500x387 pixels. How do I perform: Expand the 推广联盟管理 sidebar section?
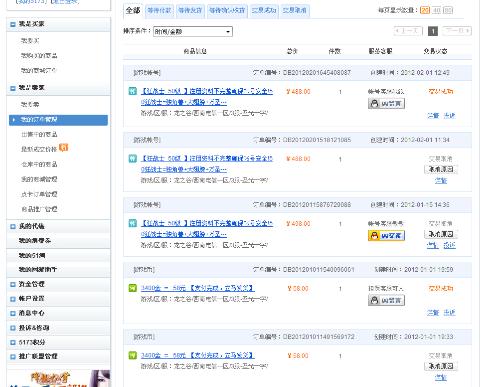click(13, 357)
